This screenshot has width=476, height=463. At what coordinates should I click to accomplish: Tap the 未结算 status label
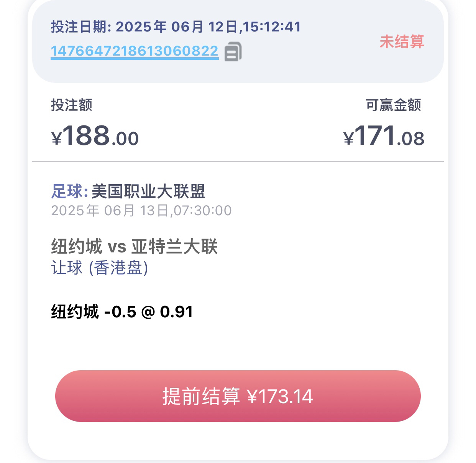pyautogui.click(x=402, y=41)
